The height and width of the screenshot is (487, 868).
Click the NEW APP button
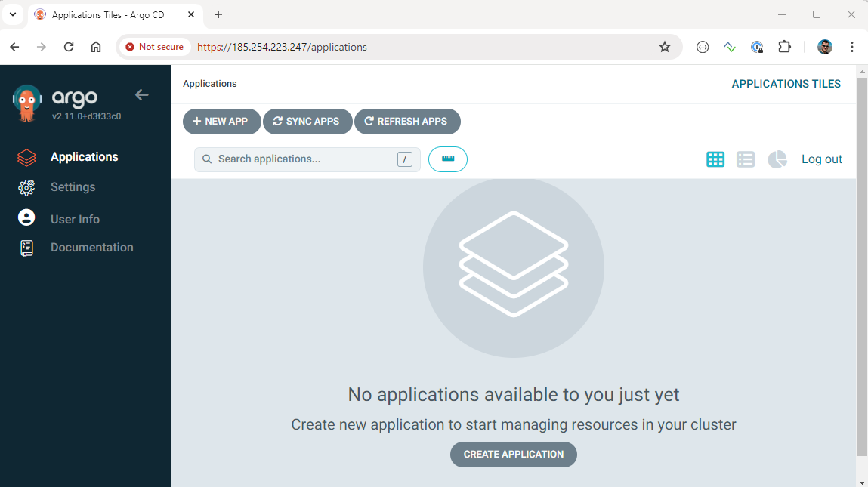[221, 122]
